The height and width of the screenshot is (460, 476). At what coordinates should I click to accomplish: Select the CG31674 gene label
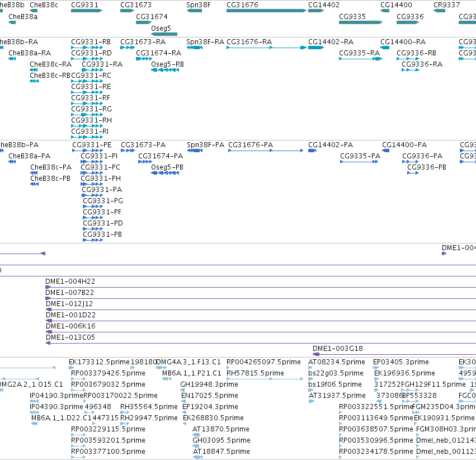[x=152, y=16]
